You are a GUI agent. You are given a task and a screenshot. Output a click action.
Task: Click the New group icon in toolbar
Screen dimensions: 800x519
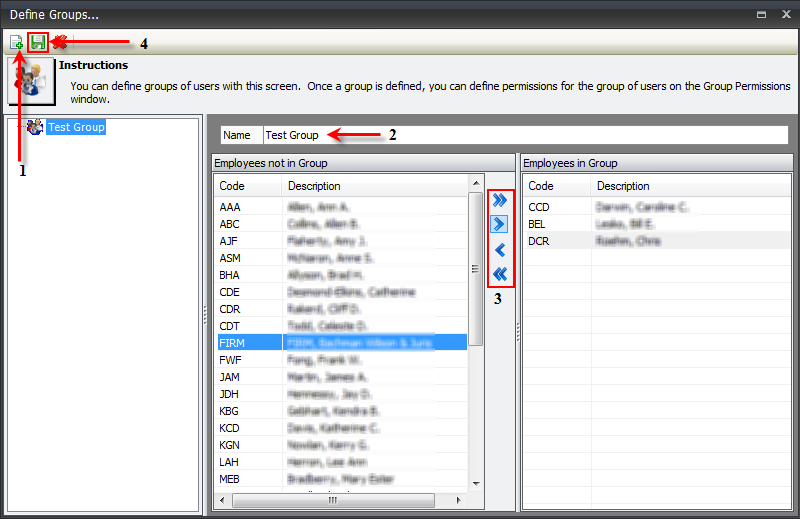(17, 42)
